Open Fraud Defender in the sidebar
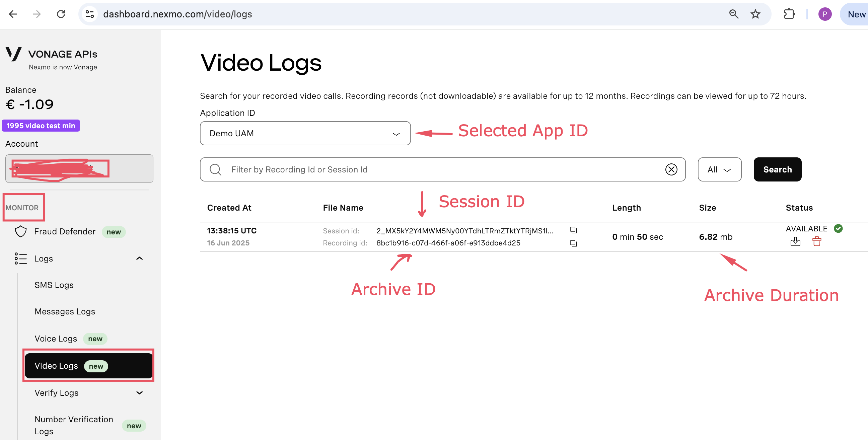Screen dimensions: 868x440 pyautogui.click(x=65, y=231)
